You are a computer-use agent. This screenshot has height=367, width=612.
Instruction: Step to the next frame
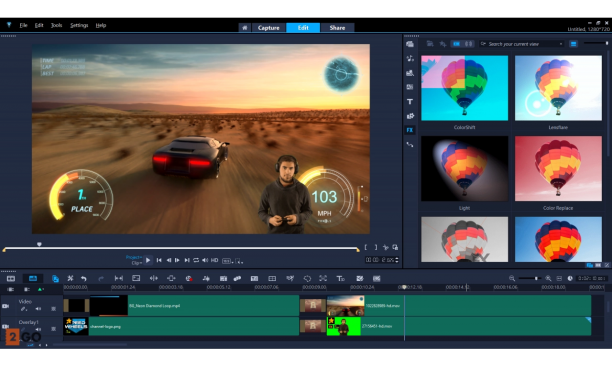(177, 260)
